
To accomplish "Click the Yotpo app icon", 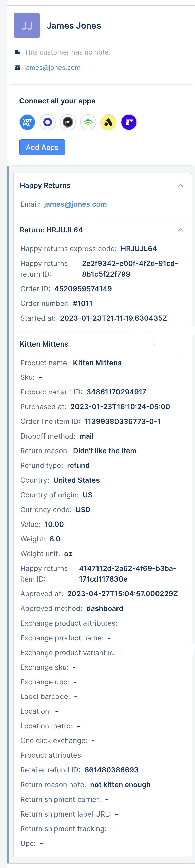I will [27, 122].
